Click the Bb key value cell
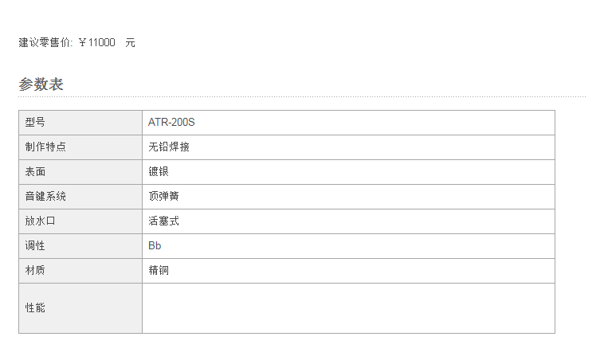 pyautogui.click(x=155, y=246)
